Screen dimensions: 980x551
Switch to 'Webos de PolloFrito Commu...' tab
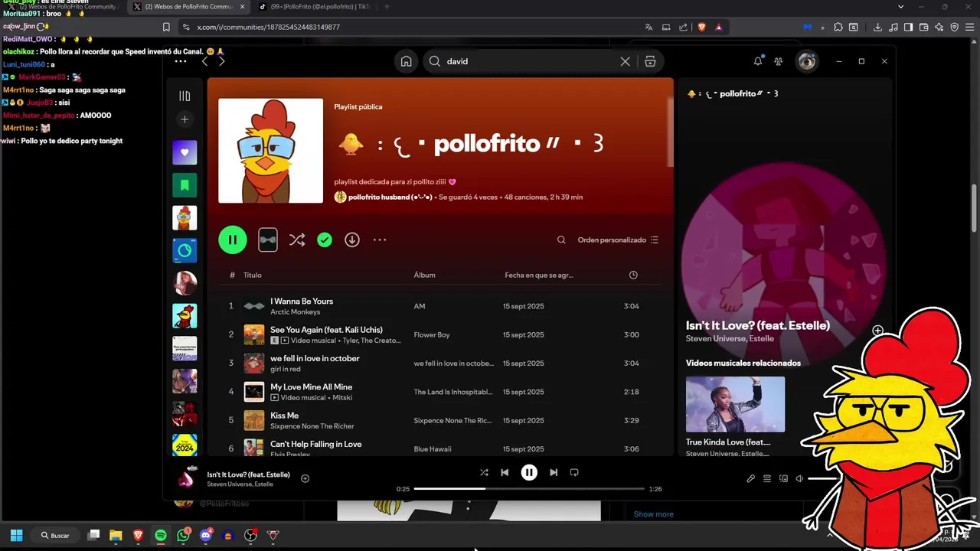pos(188,7)
